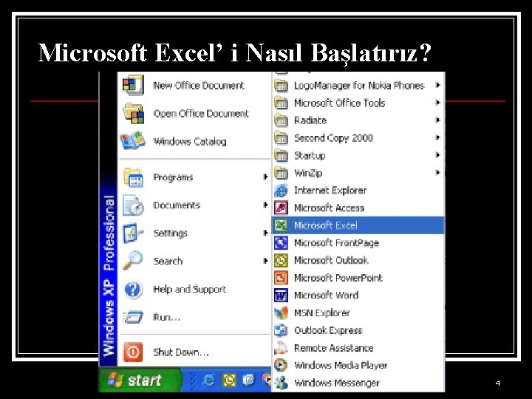Expand the Second Copy 2000 arrow

437,137
